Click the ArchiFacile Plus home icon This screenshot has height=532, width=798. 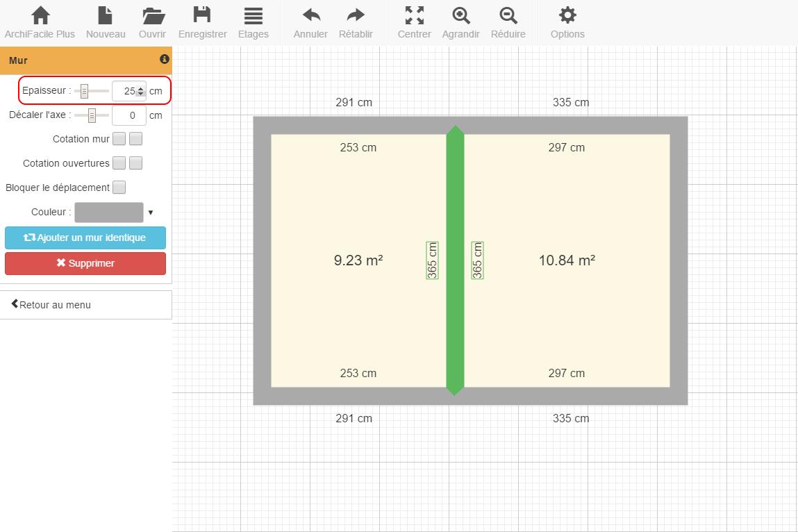(40, 16)
